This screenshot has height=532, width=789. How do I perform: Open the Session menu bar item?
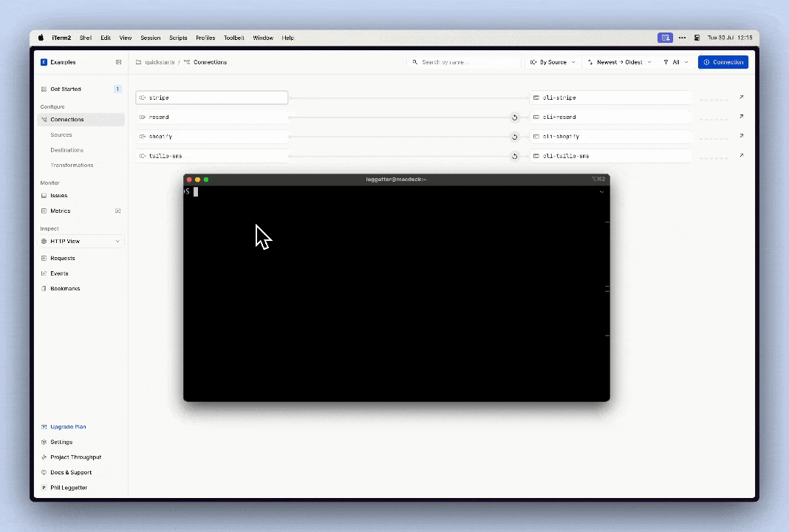click(x=150, y=38)
